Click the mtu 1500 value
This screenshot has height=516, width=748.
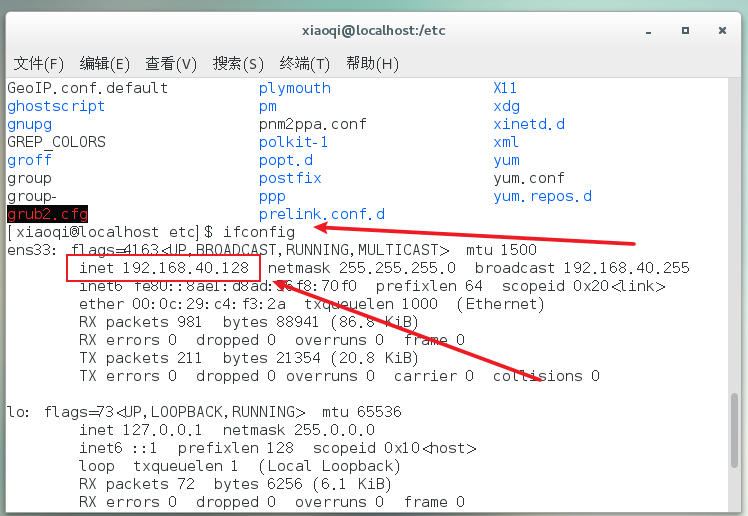coord(501,250)
